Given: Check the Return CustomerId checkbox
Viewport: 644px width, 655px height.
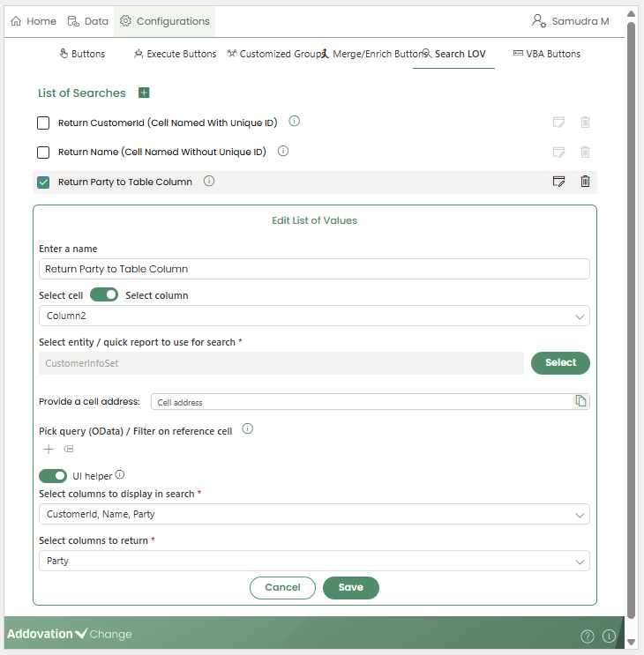Looking at the screenshot, I should tap(43, 123).
